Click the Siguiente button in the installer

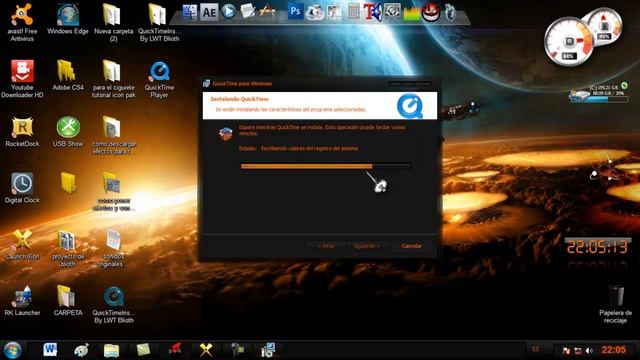(367, 246)
